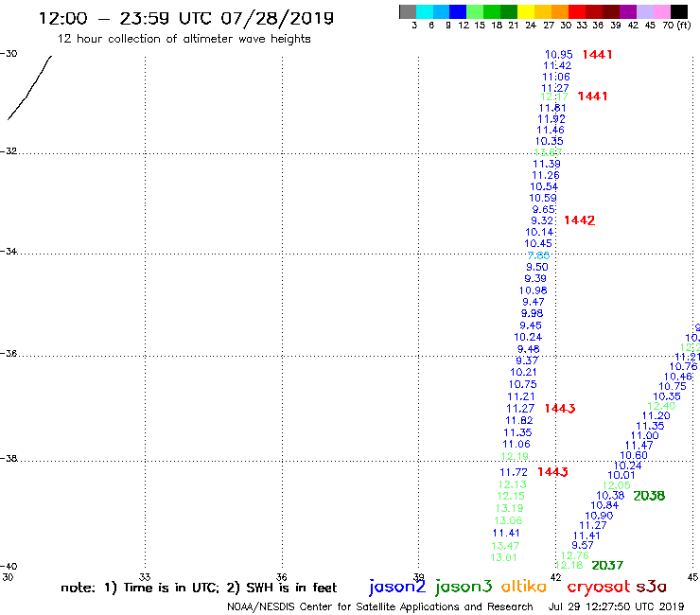
Task: Click the green 12.17 wave height value
Action: point(554,97)
